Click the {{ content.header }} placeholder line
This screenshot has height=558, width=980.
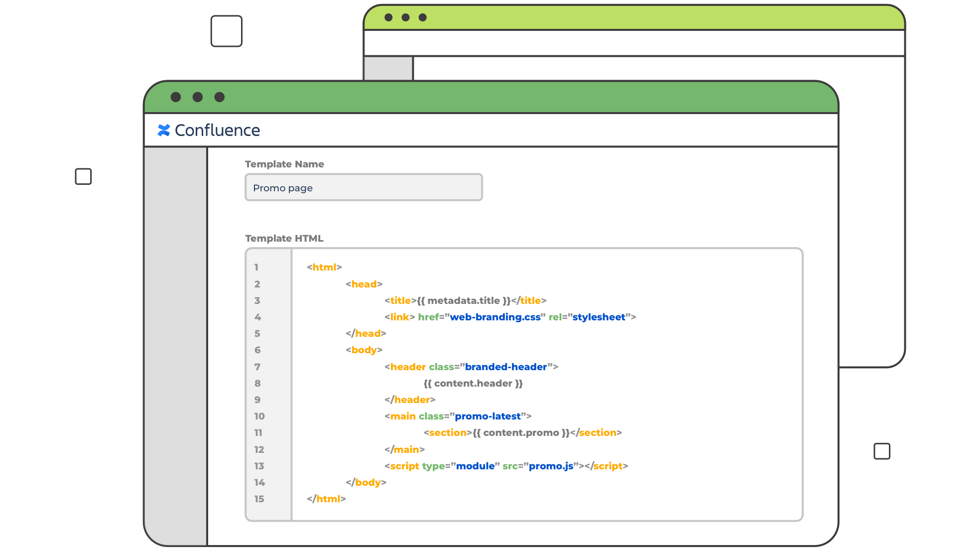[473, 384]
